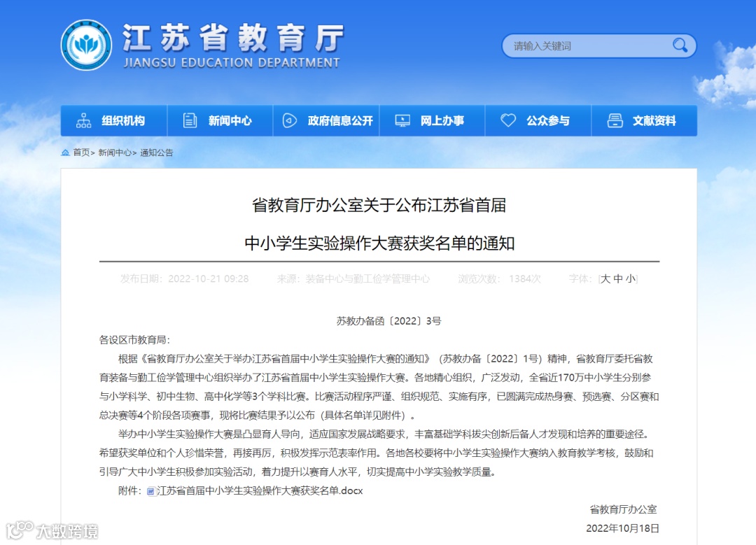This screenshot has width=756, height=545.
Task: Click the docx file icon beside the attachment
Action: (x=151, y=491)
